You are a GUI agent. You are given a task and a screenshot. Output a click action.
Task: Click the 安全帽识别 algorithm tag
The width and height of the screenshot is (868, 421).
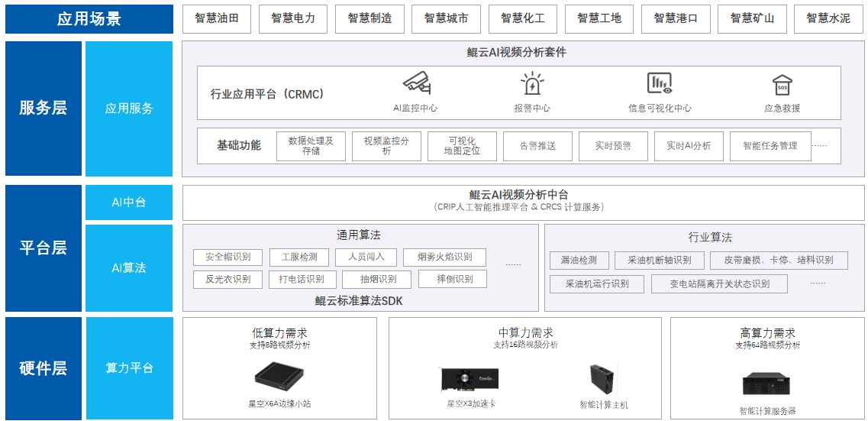coord(227,257)
